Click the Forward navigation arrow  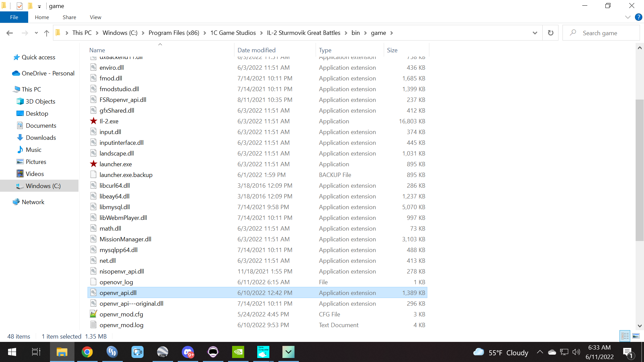24,33
